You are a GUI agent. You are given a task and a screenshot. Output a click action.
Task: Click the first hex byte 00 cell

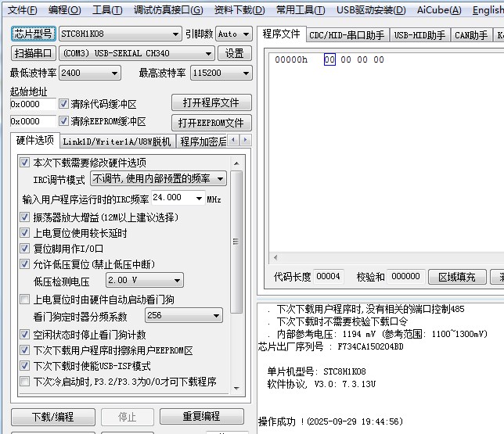click(x=329, y=60)
